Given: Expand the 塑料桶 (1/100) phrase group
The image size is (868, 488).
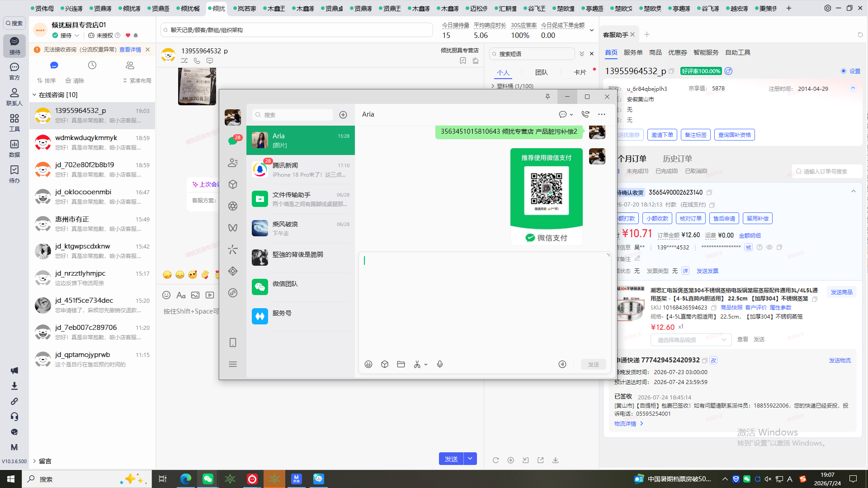Looking at the screenshot, I should point(493,86).
